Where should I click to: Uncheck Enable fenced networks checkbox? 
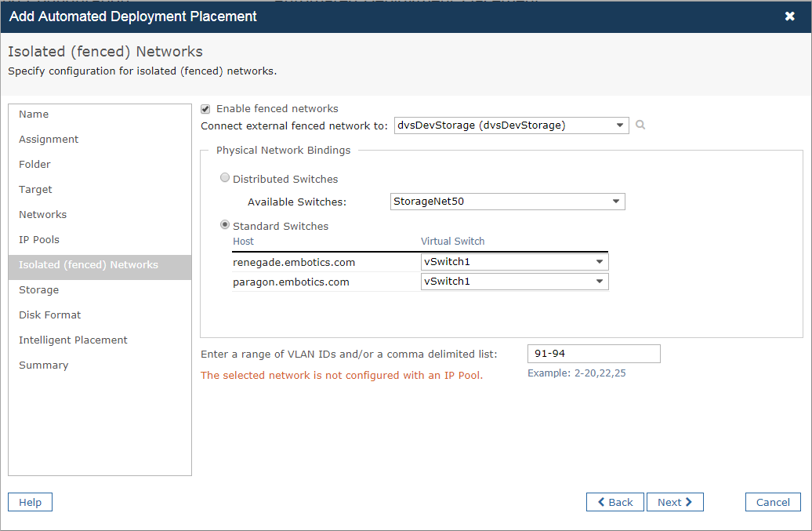tap(205, 109)
